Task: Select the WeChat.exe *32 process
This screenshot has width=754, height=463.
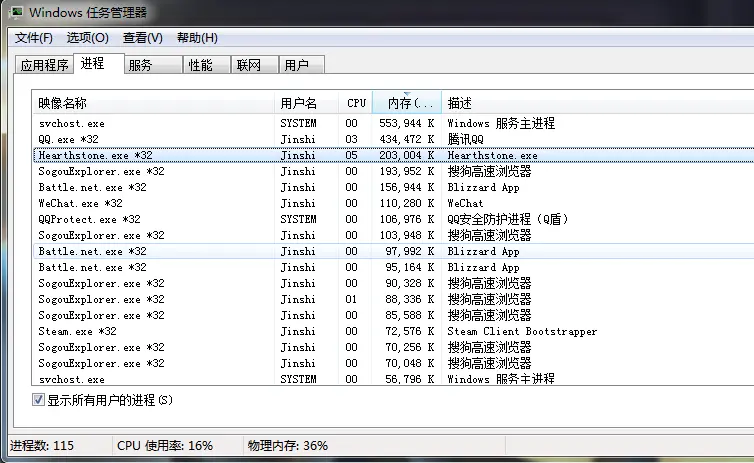Action: click(393, 203)
